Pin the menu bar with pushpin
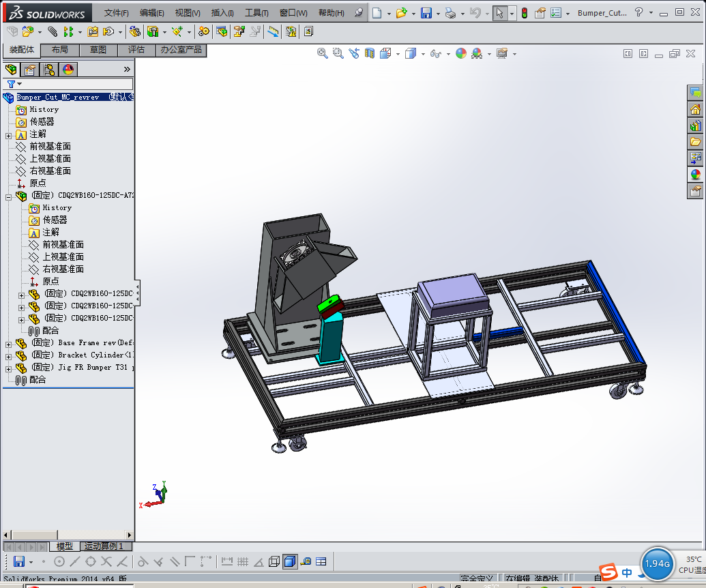Image resolution: width=706 pixels, height=588 pixels. 358,12
